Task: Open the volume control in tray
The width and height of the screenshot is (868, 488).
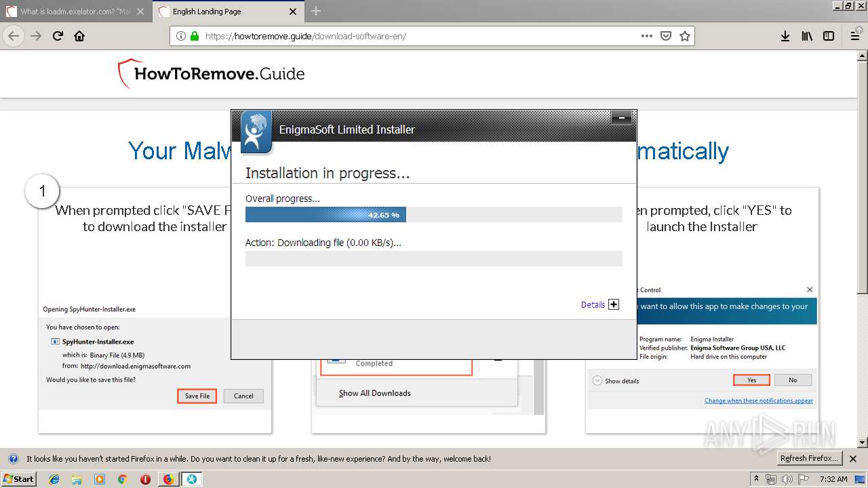Action: click(x=787, y=479)
